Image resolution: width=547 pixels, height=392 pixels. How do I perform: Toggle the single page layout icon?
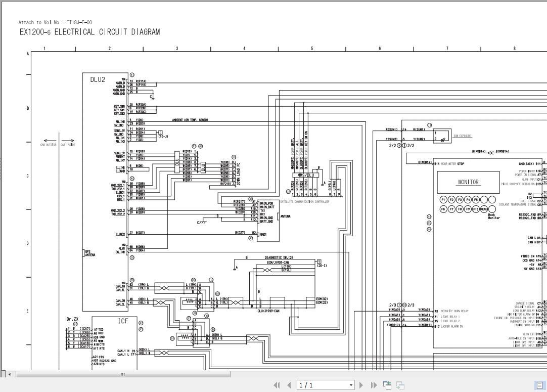[539, 385]
